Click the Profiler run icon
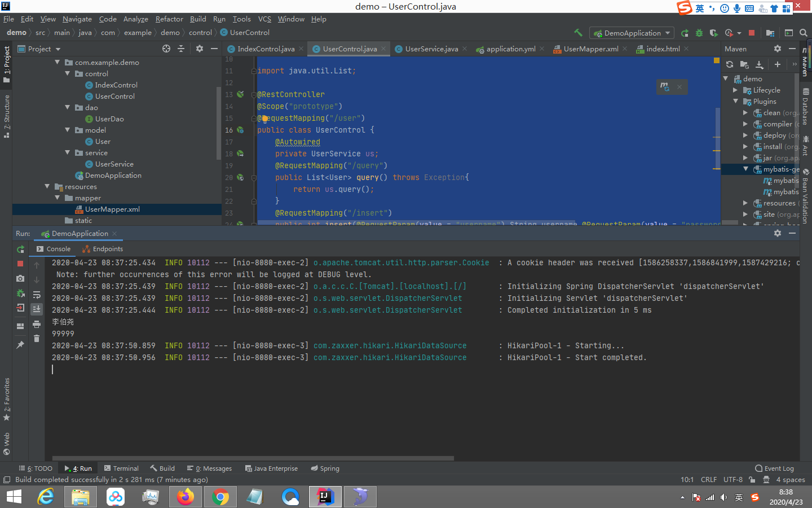 pos(729,33)
